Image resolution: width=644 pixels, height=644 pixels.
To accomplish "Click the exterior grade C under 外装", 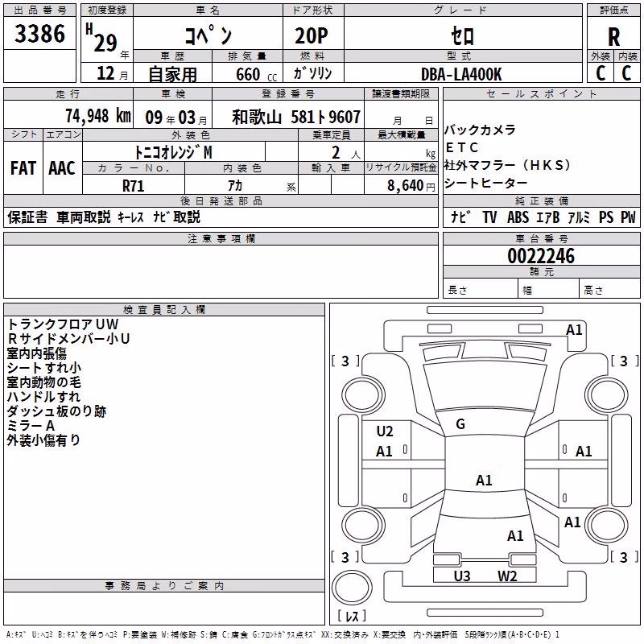I will point(601,73).
